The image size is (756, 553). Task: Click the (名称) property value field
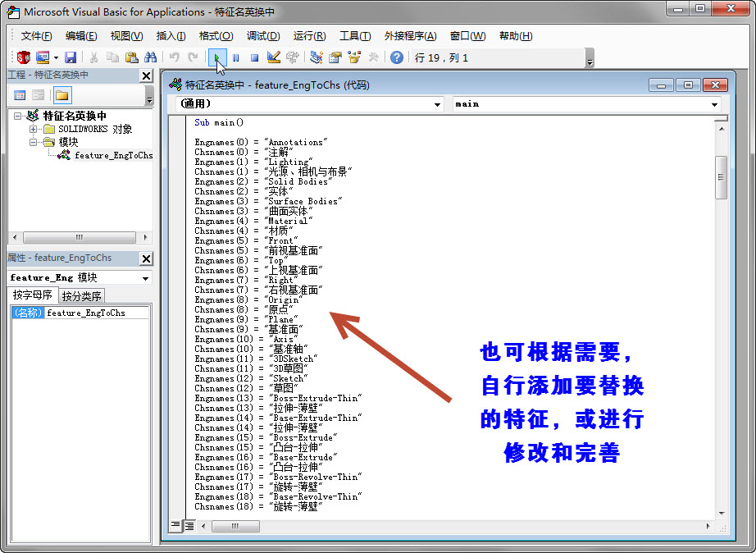(97, 313)
